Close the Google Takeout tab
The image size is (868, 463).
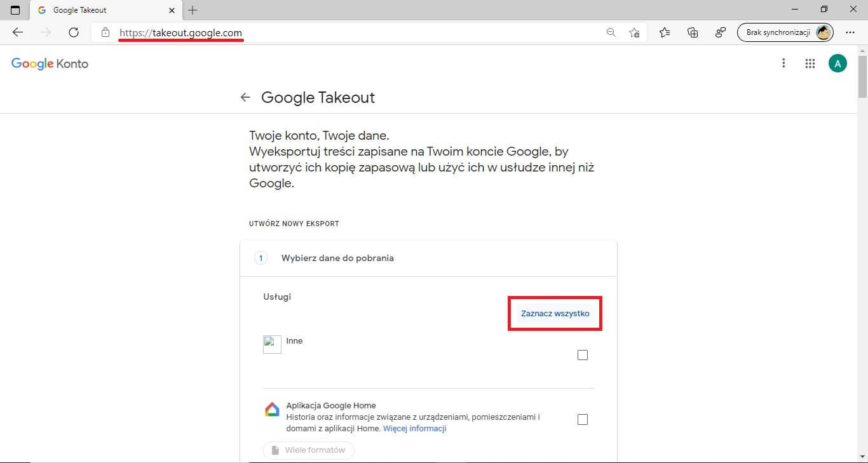[172, 10]
